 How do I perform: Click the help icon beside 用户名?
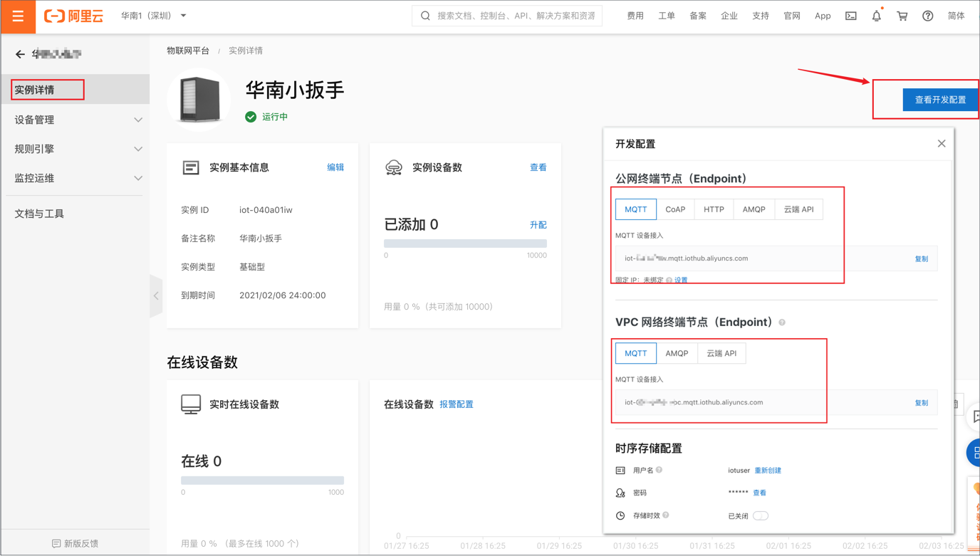[659, 470]
